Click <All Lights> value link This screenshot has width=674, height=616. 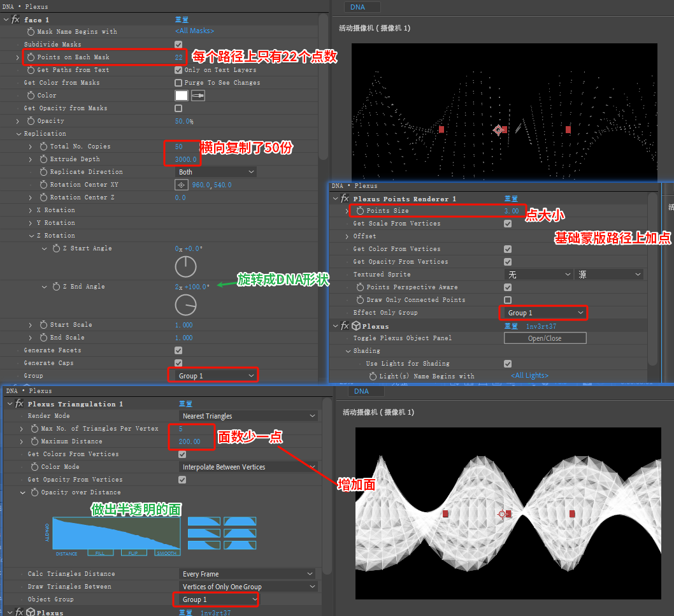click(529, 376)
